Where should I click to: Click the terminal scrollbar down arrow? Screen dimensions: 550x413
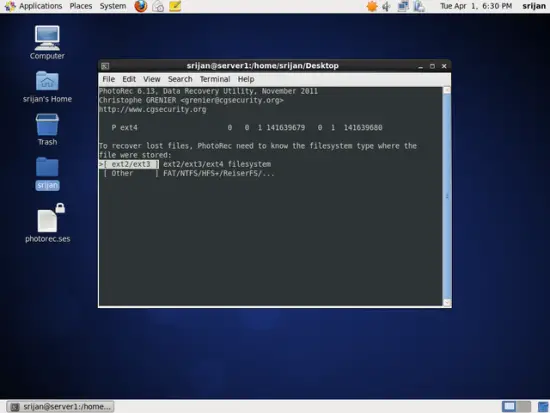coord(447,302)
